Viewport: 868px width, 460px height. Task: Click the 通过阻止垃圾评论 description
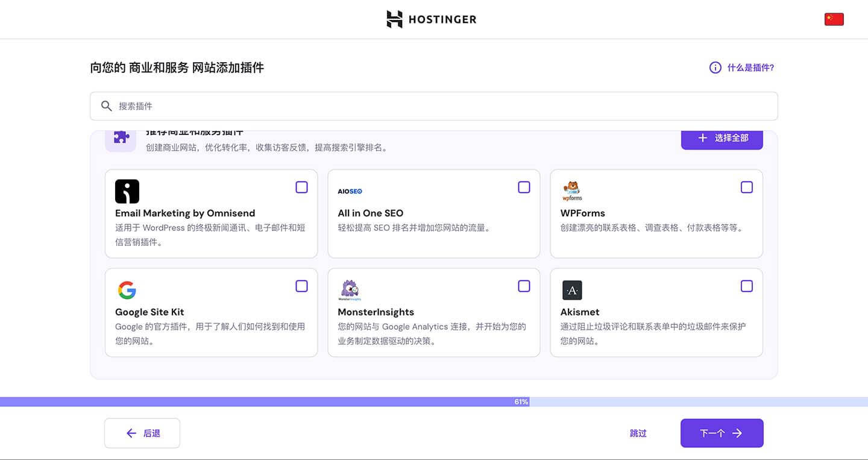tap(653, 333)
